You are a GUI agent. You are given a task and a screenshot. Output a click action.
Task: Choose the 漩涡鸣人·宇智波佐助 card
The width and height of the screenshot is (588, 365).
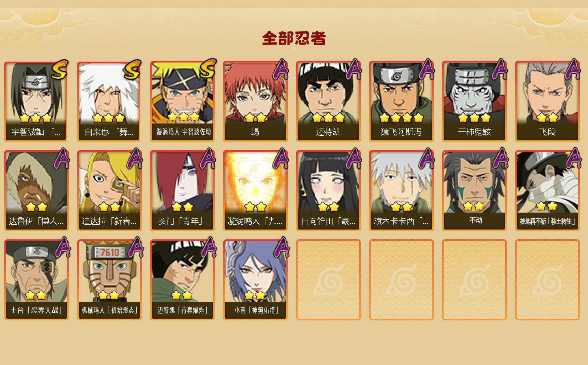182,101
